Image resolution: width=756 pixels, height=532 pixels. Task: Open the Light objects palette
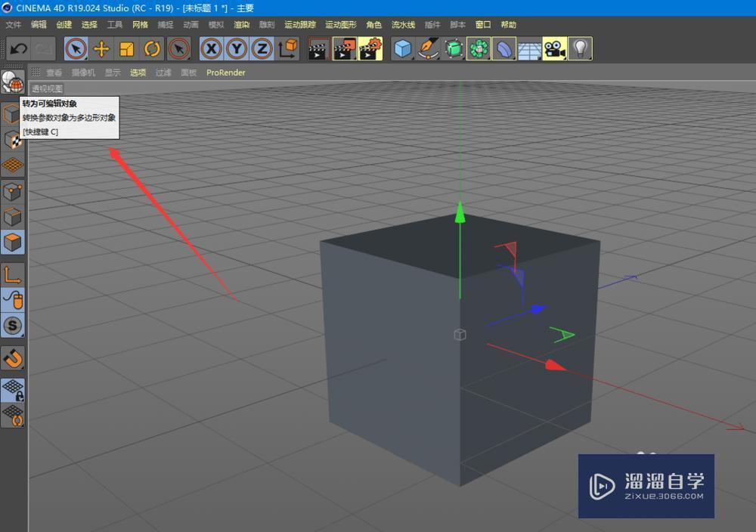[x=580, y=48]
